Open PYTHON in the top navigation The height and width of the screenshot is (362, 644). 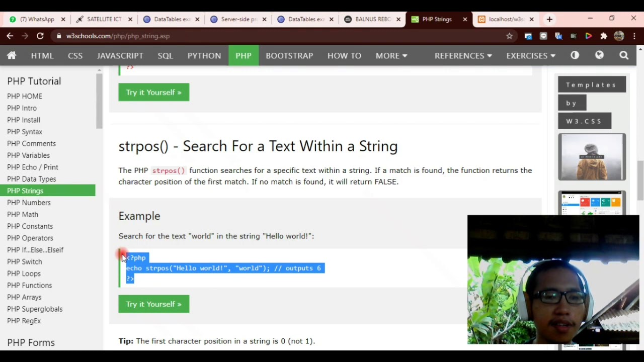click(204, 55)
